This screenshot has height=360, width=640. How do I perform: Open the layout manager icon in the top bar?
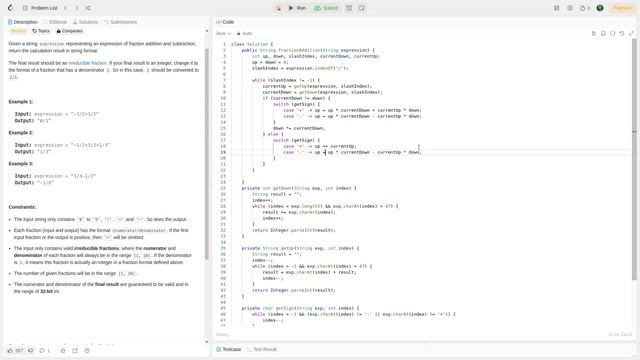pyautogui.click(x=557, y=8)
